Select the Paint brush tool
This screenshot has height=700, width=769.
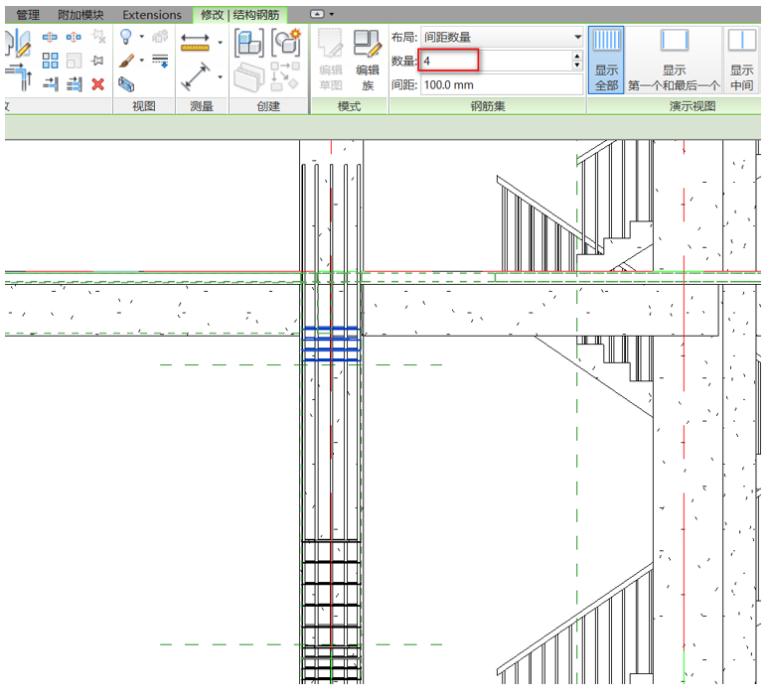tap(127, 61)
